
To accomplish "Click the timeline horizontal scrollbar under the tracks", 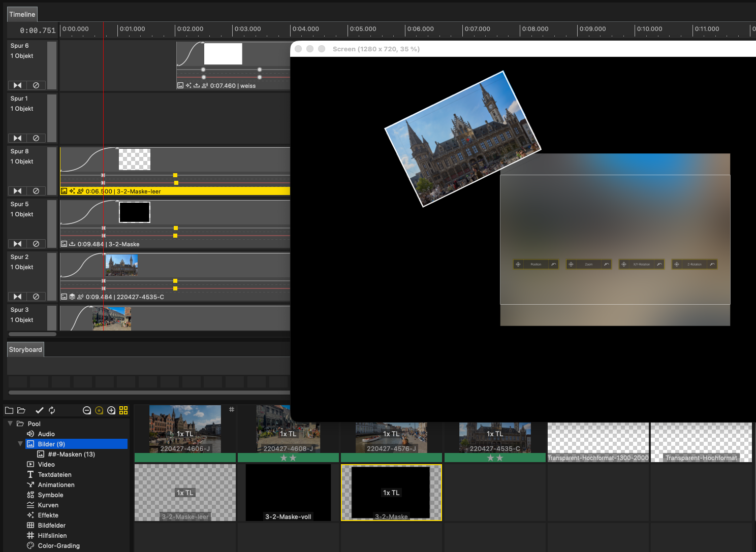I will pos(33,334).
